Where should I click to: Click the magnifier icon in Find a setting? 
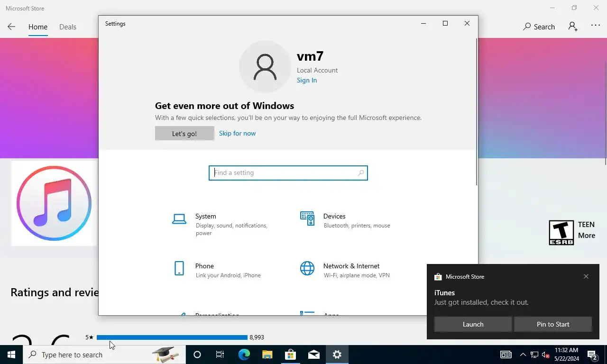pyautogui.click(x=361, y=173)
